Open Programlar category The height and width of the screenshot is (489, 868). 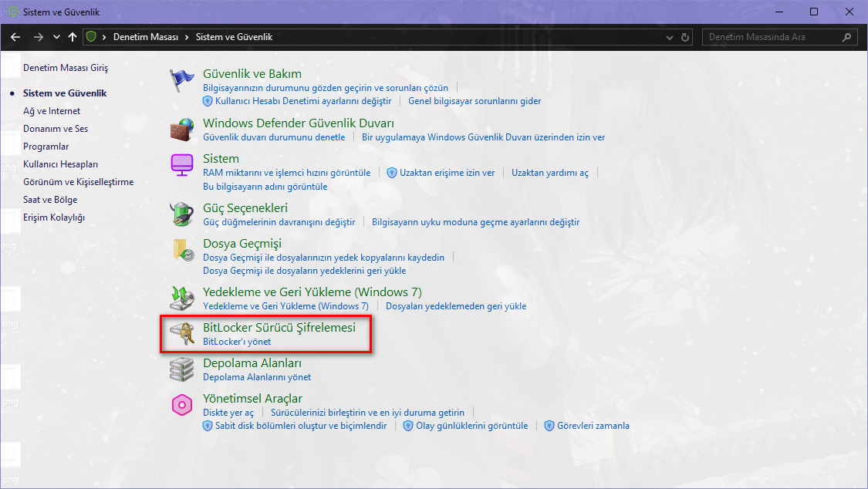point(46,146)
